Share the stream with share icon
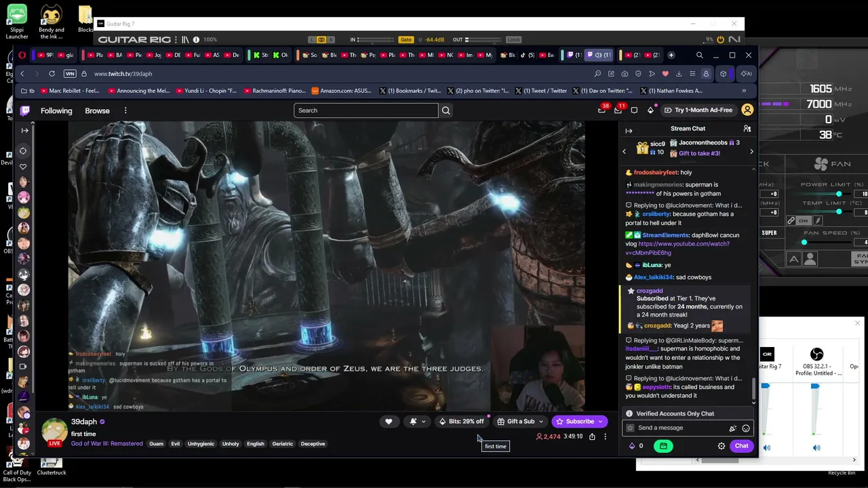The width and height of the screenshot is (868, 488). click(592, 436)
